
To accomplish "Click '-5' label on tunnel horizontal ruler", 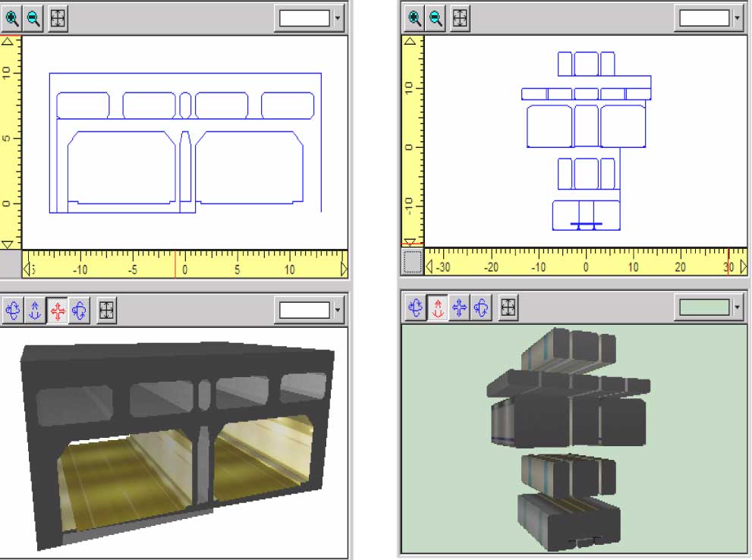I will (133, 270).
